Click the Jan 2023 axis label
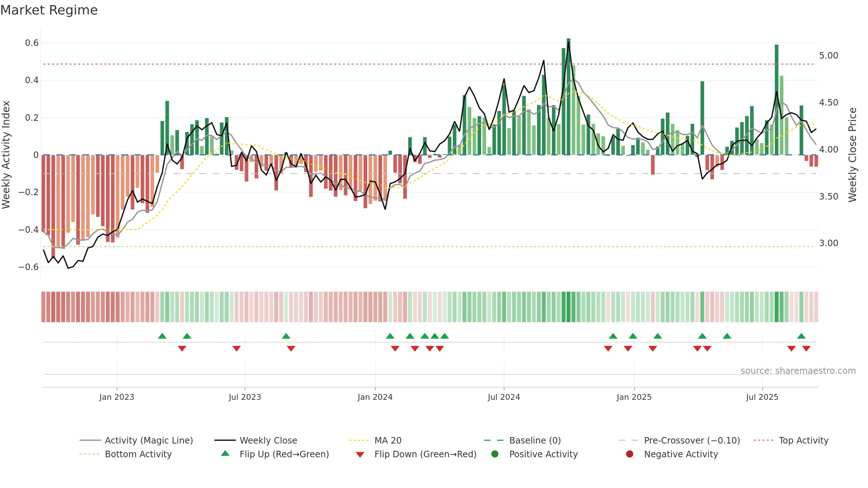The height and width of the screenshot is (488, 868). click(117, 397)
